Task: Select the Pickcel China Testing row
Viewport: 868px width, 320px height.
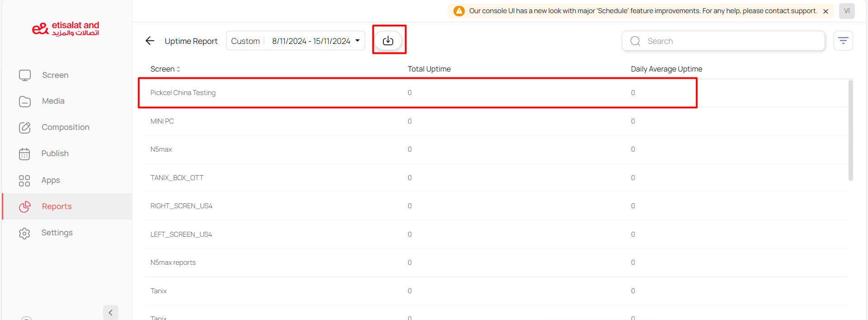Action: [x=183, y=93]
